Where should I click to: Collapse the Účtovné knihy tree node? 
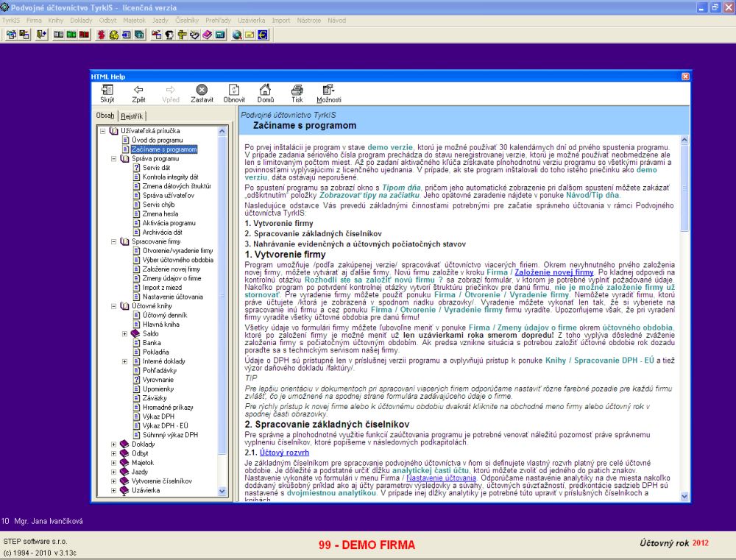[113, 306]
